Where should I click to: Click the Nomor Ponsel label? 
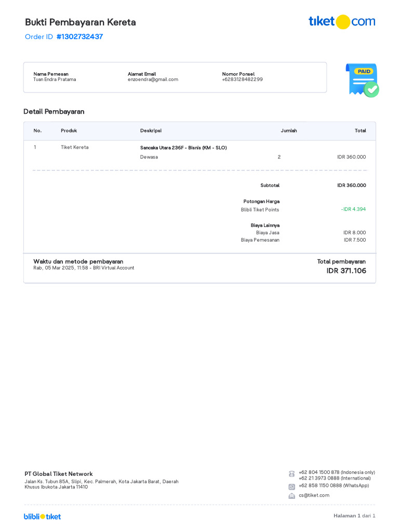(238, 74)
